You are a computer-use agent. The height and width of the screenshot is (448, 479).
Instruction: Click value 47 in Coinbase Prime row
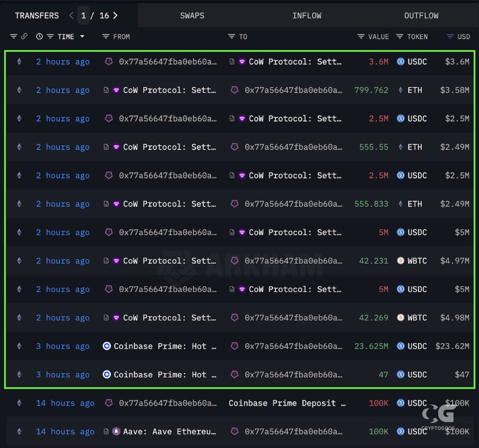coord(384,375)
